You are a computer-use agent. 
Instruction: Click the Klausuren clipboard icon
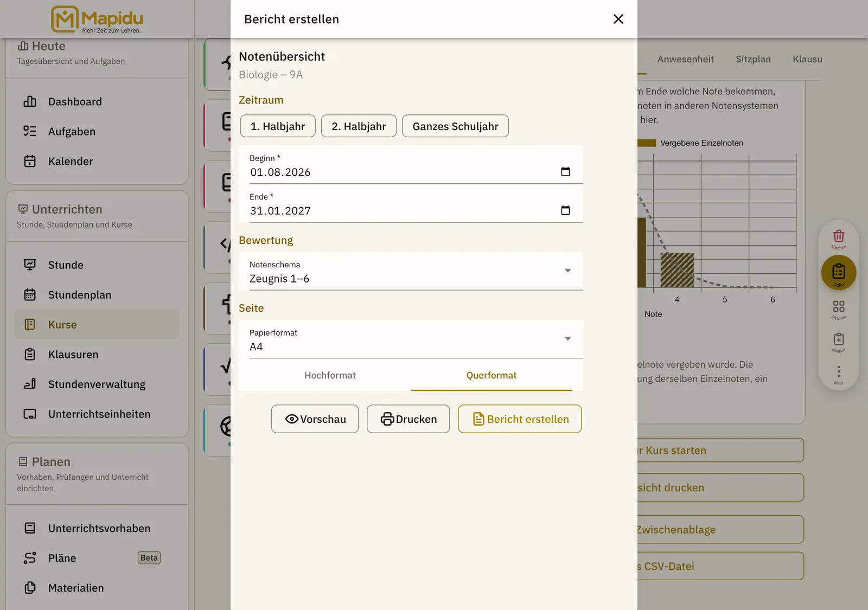pos(30,355)
